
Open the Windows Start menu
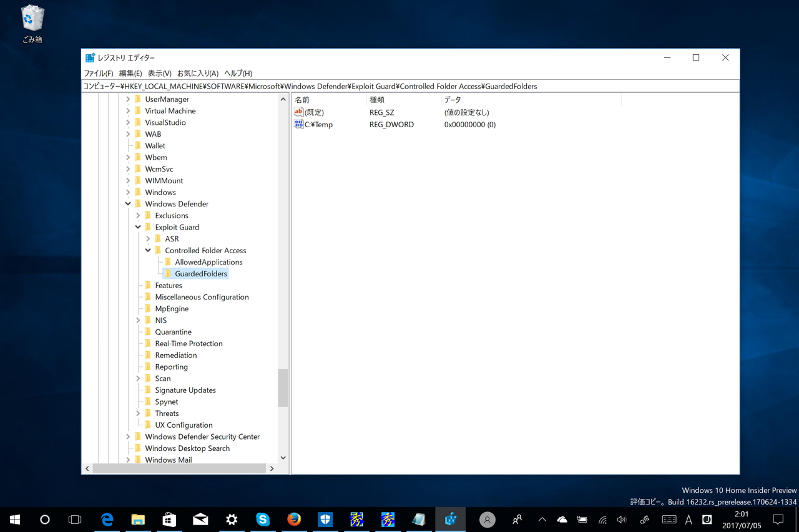(x=15, y=520)
